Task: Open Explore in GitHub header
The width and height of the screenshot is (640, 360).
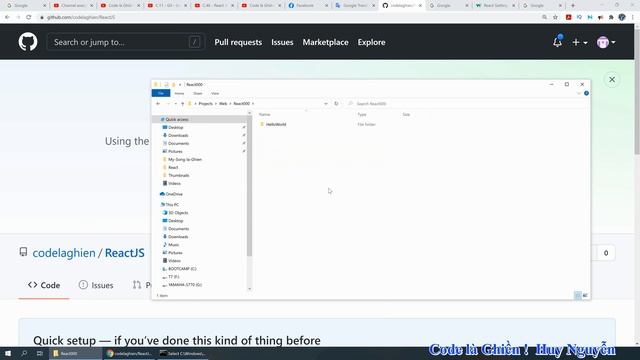Action: tap(371, 42)
